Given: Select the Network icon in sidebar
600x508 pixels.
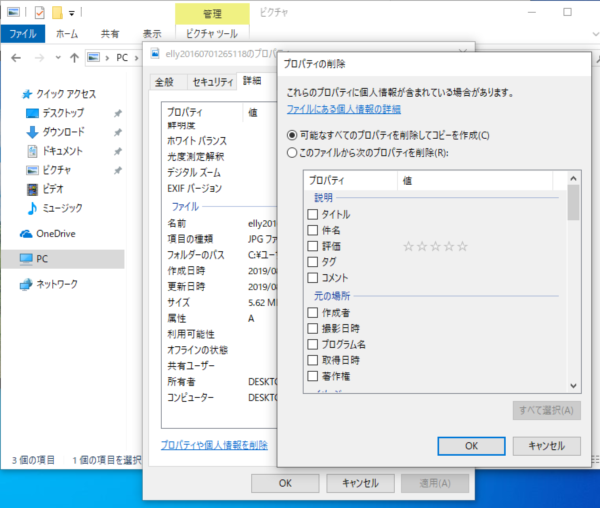Looking at the screenshot, I should click(27, 284).
